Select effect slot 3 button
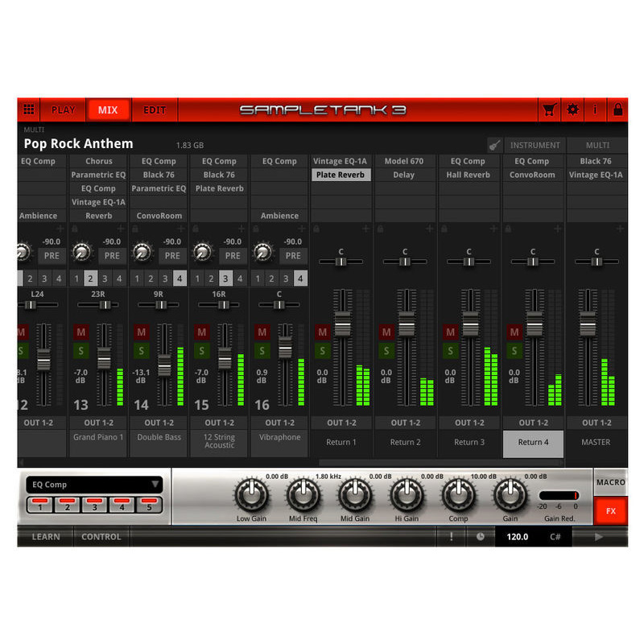 (x=94, y=505)
